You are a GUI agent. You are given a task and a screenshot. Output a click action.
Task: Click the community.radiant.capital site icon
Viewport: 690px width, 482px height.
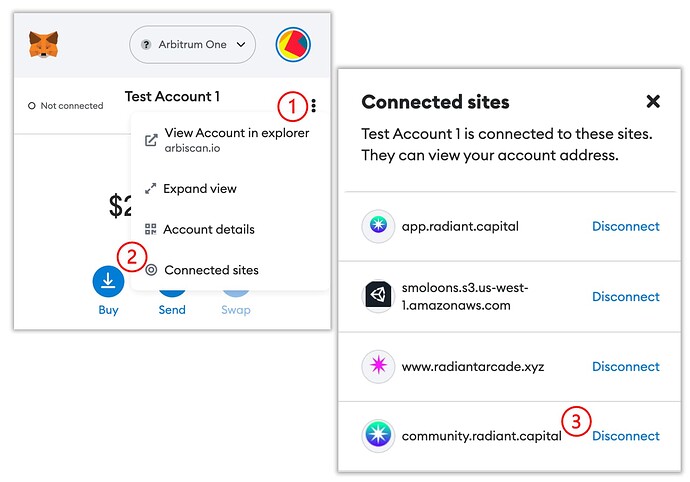click(378, 435)
